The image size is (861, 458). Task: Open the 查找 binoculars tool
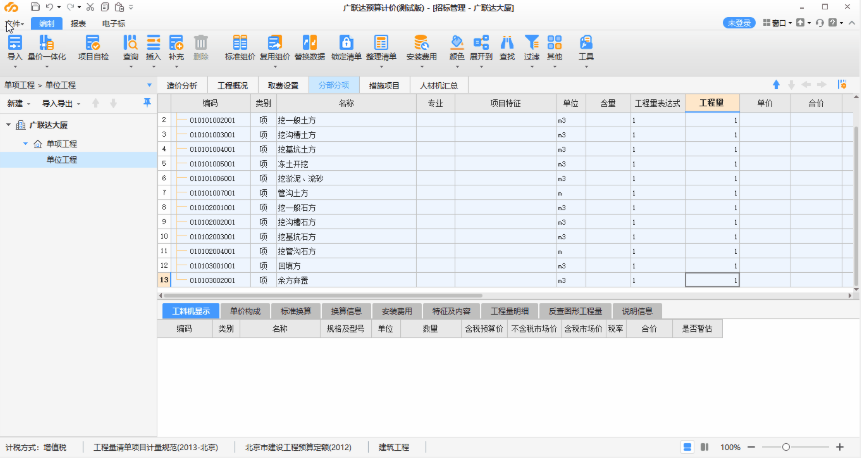click(x=507, y=47)
